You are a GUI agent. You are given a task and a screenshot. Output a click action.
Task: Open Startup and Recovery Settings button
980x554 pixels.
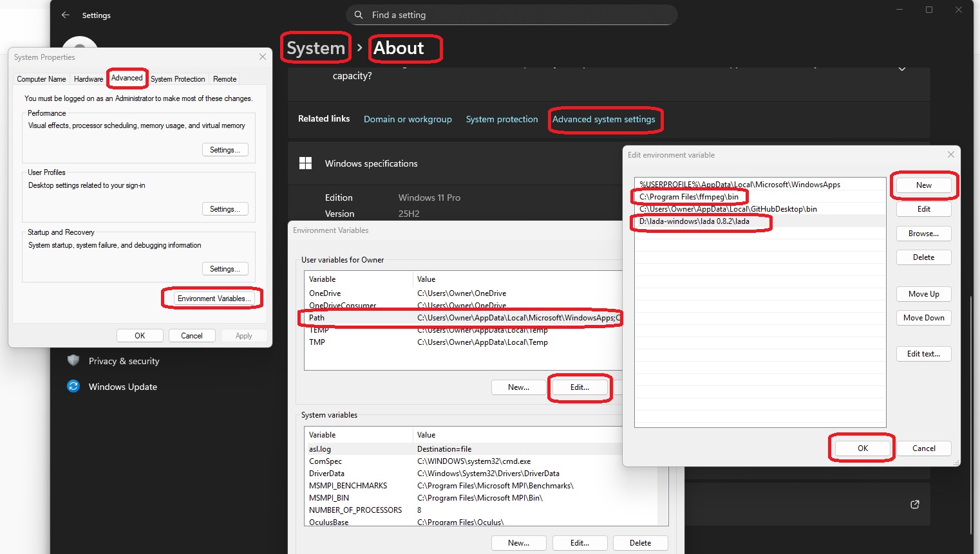coord(225,269)
